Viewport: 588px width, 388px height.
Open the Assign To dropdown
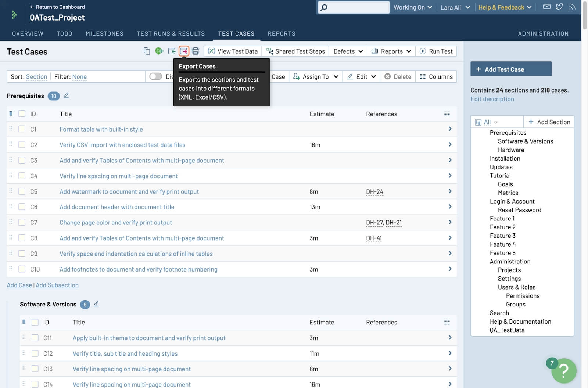click(316, 76)
